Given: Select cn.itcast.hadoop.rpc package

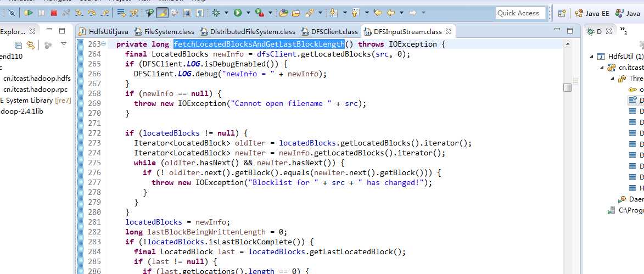Looking at the screenshot, I should (x=35, y=89).
